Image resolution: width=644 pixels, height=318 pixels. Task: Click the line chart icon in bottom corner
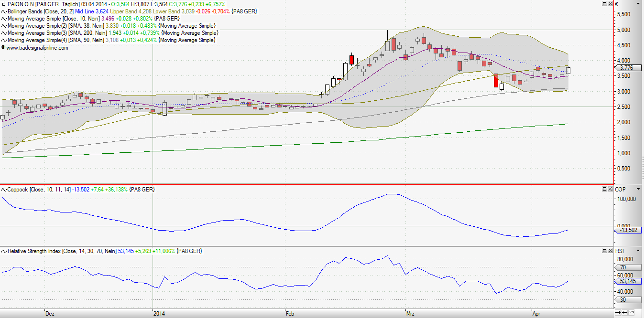click(631, 313)
